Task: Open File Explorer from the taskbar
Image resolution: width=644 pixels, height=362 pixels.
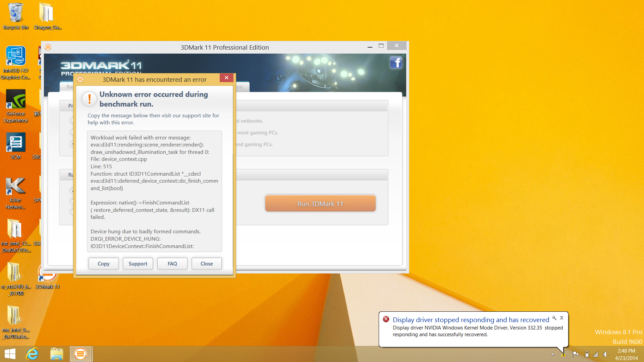Action: 57,354
